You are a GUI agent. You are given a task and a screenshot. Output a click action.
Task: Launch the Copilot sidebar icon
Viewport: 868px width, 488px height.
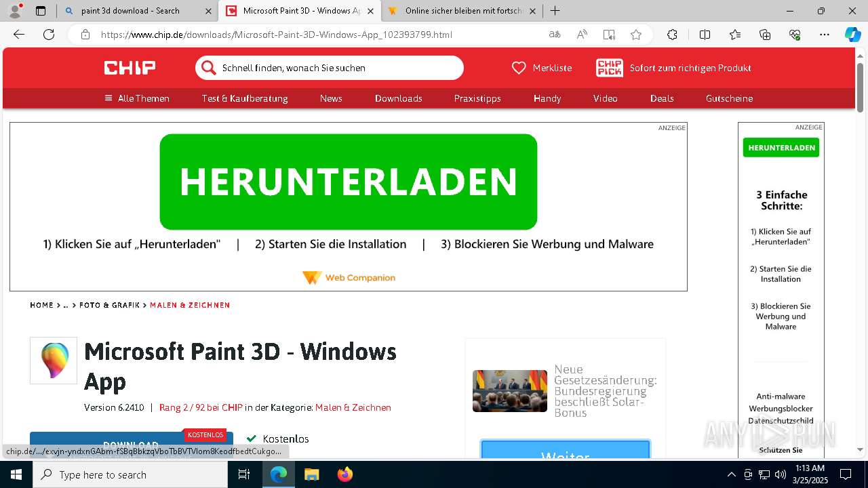(852, 35)
